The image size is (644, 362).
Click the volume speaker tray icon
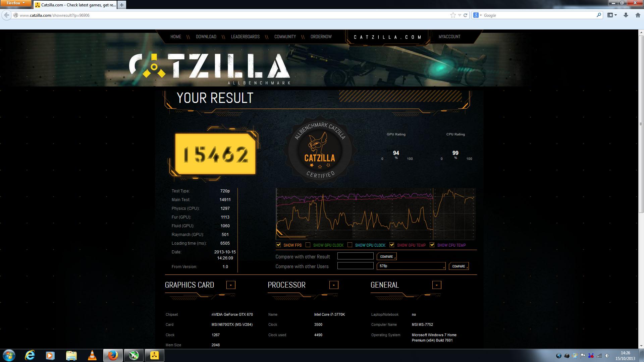(607, 356)
